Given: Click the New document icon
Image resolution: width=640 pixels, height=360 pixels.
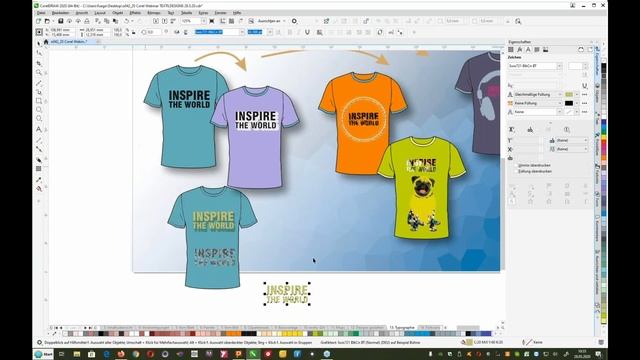Looking at the screenshot, I should pyautogui.click(x=38, y=21).
